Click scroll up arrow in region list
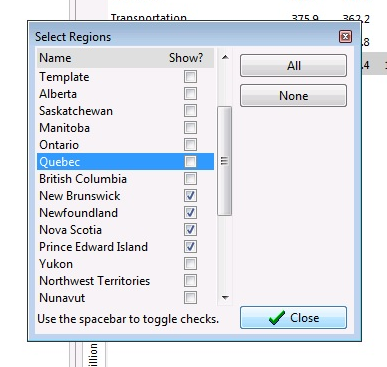Viewport: 387px width, 367px height. 225,57
